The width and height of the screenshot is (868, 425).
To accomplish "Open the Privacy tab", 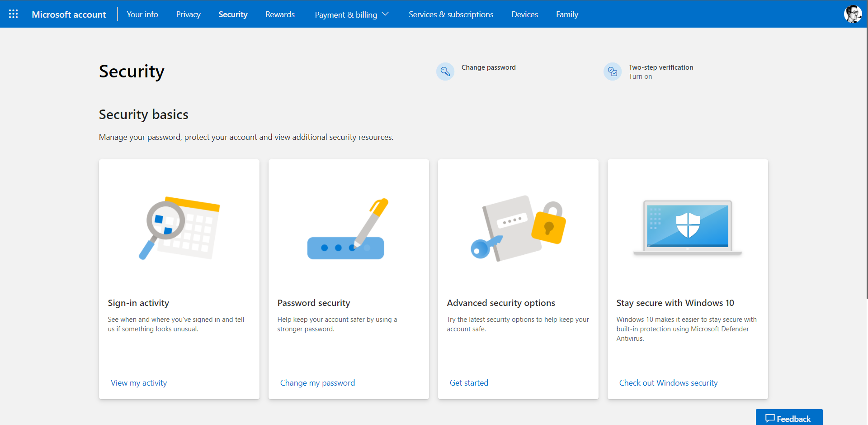I will pos(189,14).
